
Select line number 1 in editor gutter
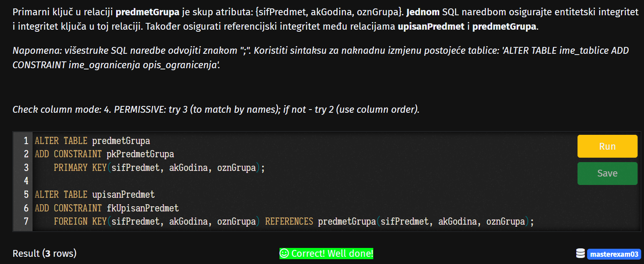tap(26, 141)
